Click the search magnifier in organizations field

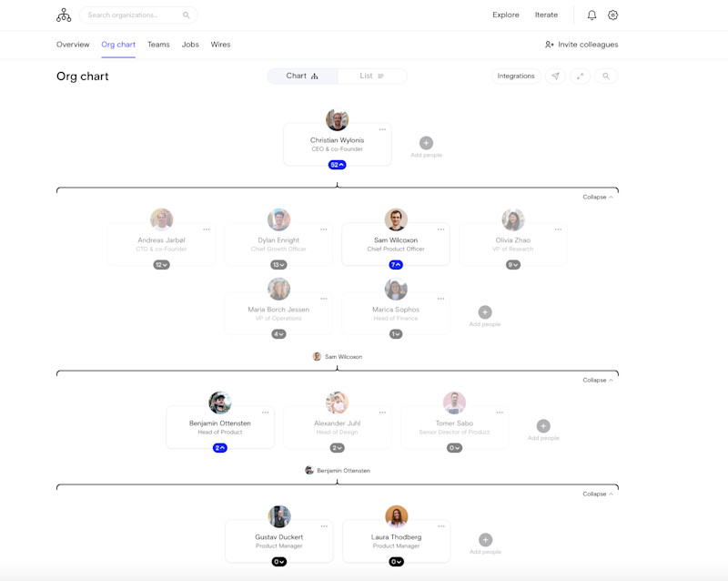[x=187, y=15]
